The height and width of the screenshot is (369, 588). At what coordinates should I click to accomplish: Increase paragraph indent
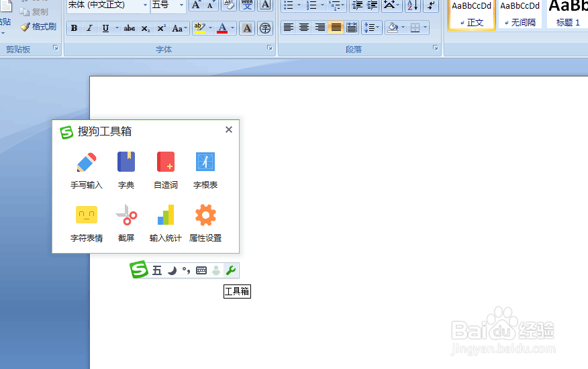(x=372, y=5)
